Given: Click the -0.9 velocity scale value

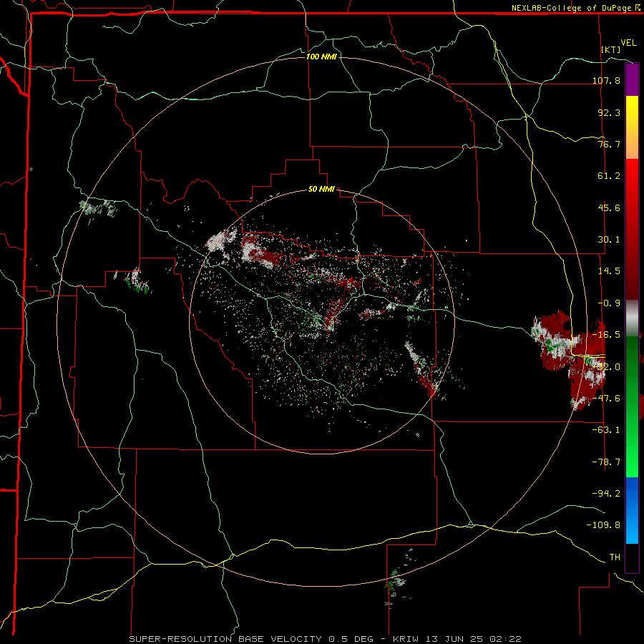Looking at the screenshot, I should coord(609,303).
